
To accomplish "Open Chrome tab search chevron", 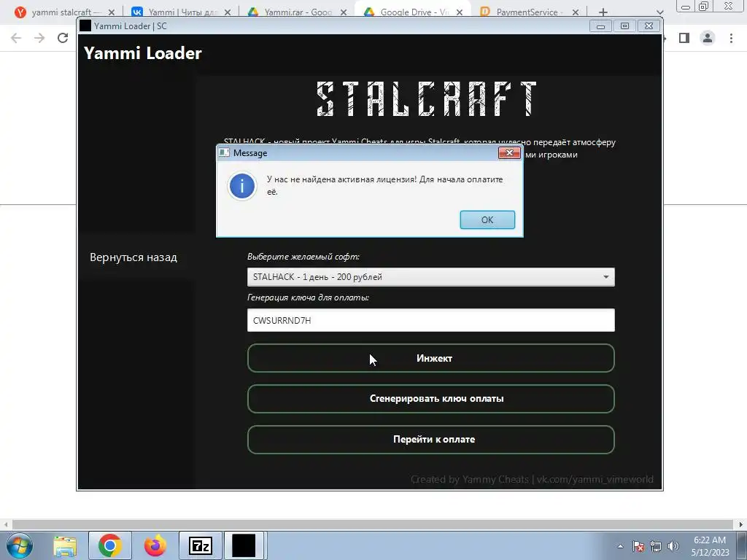I will click(x=659, y=12).
